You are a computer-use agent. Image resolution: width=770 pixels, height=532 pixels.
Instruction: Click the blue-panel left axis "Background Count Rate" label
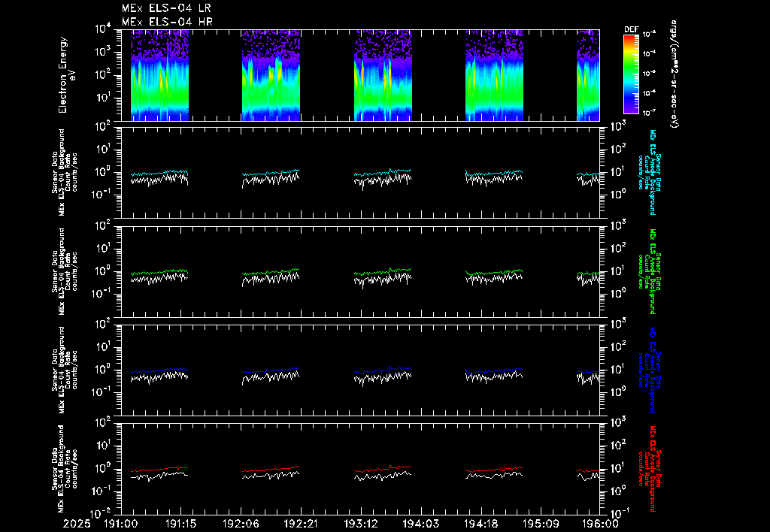tap(65, 370)
